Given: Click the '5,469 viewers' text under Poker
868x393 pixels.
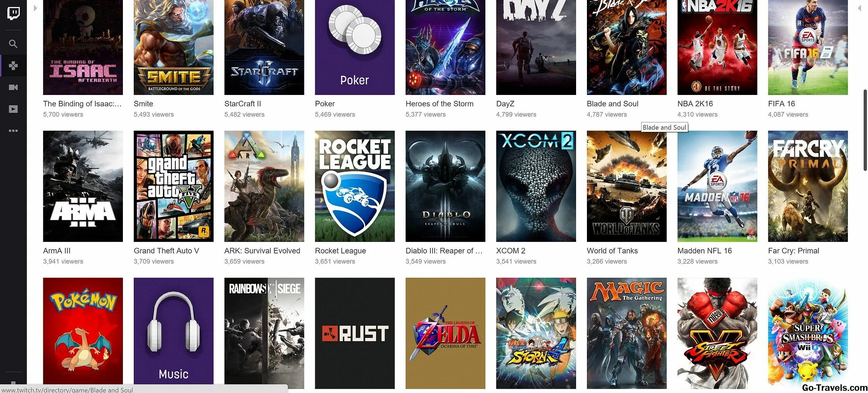Looking at the screenshot, I should pyautogui.click(x=335, y=114).
